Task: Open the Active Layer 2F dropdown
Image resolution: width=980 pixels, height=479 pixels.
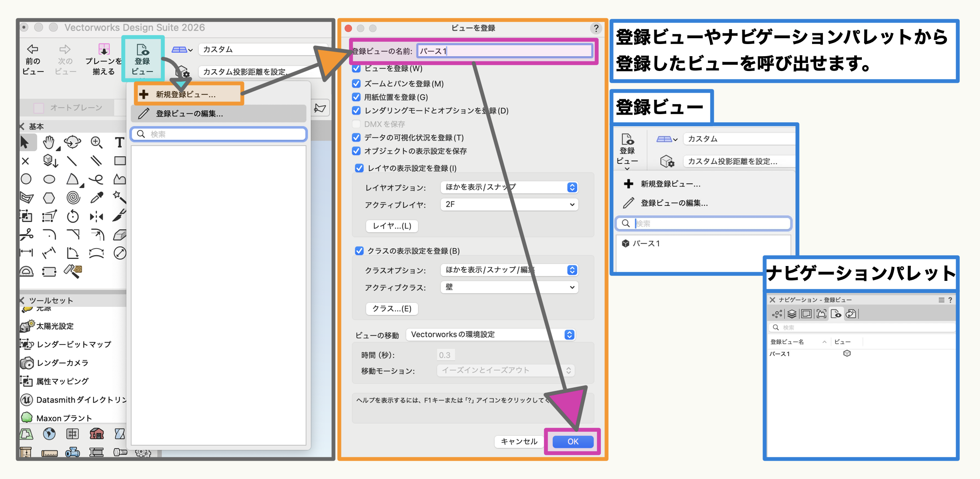Action: click(509, 204)
